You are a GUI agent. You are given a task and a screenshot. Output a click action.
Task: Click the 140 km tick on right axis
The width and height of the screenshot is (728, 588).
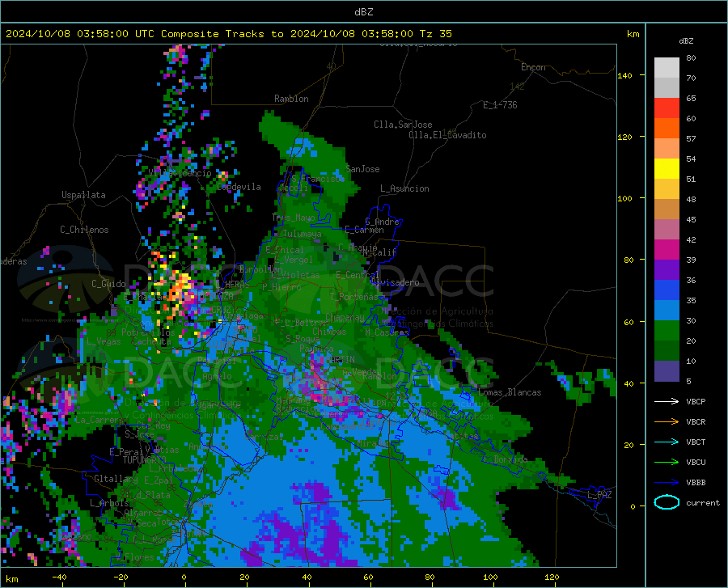tap(625, 75)
